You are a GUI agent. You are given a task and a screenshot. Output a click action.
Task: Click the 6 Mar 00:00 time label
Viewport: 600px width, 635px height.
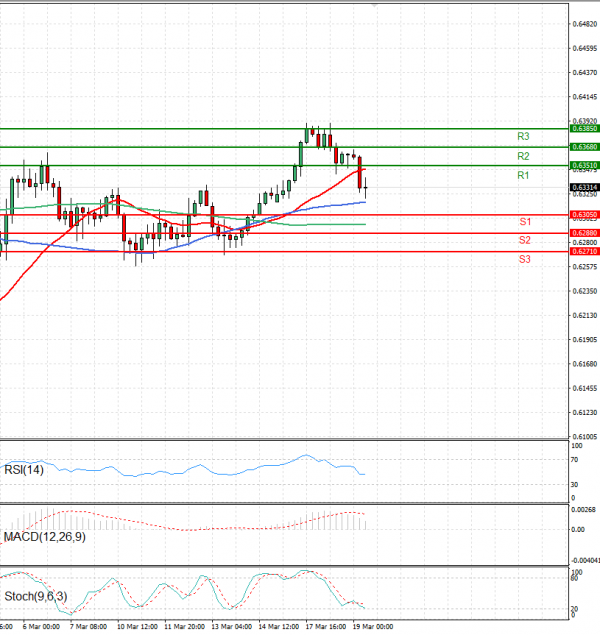click(x=41, y=627)
